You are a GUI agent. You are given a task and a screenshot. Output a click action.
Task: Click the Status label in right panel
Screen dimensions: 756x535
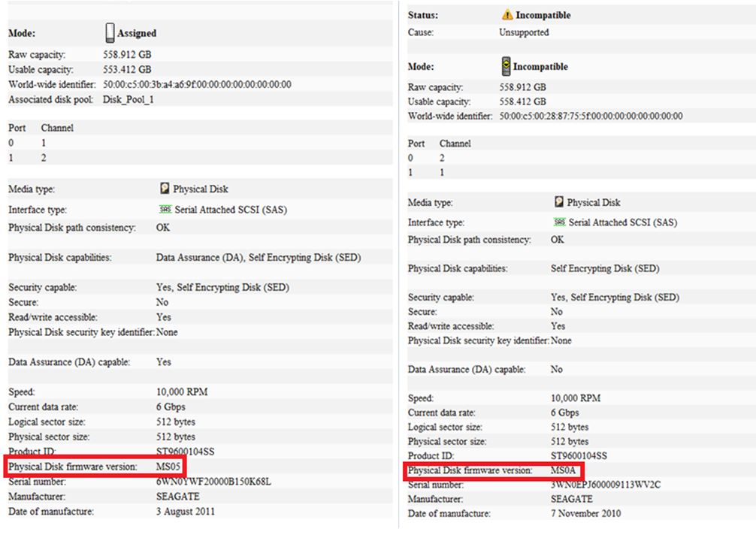coord(423,15)
